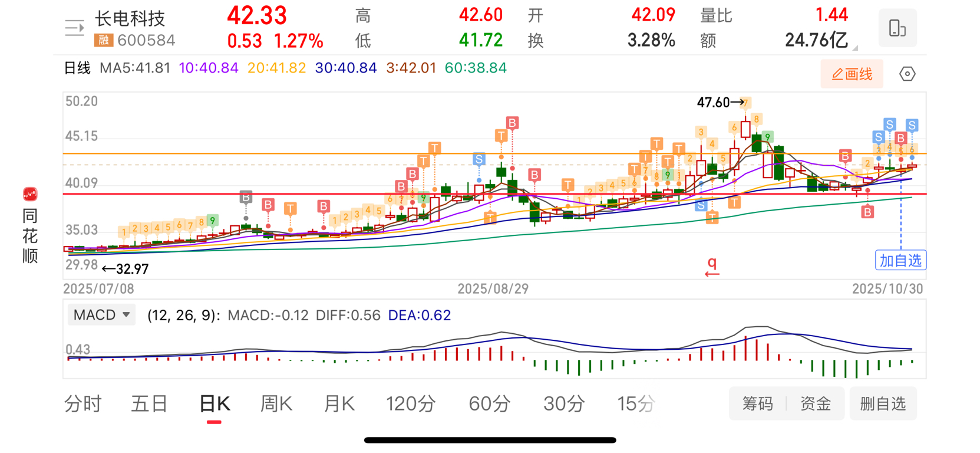Switch to 15分 chart tab
The height and width of the screenshot is (453, 980).
pyautogui.click(x=636, y=403)
